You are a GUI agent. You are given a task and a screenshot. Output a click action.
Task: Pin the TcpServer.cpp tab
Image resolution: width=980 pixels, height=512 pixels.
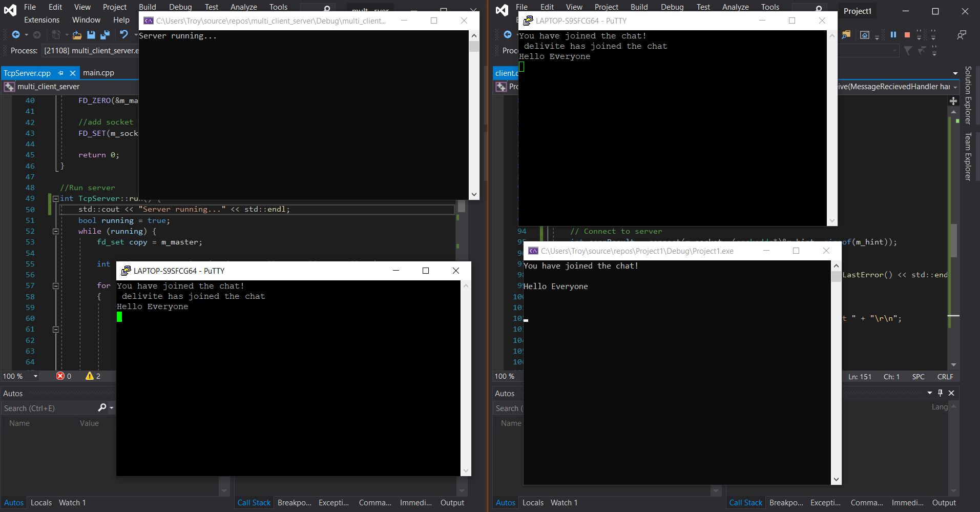[60, 73]
